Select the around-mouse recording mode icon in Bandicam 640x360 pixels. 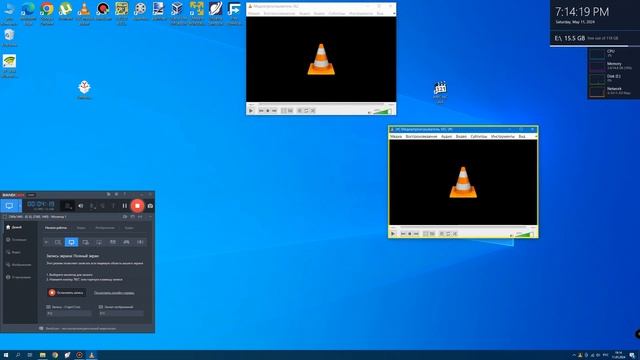click(99, 242)
